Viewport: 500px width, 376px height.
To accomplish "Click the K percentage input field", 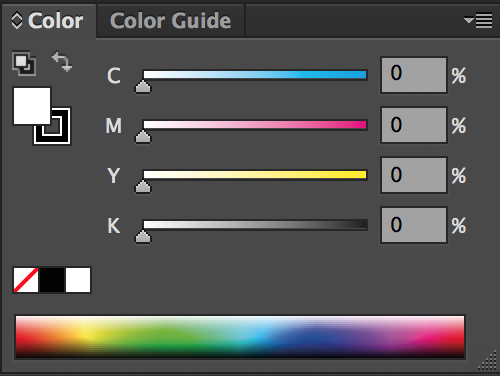I will (x=414, y=225).
